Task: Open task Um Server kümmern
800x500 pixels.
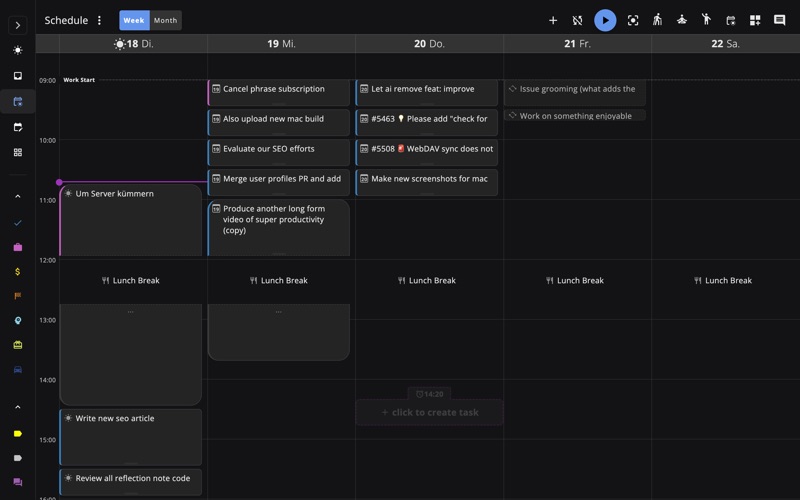Action: click(131, 220)
